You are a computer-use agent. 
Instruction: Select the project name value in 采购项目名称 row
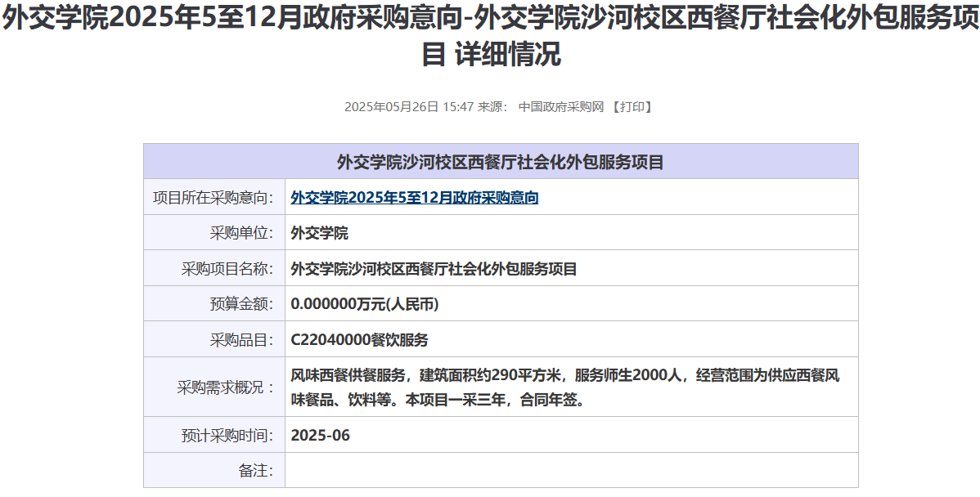coord(434,269)
